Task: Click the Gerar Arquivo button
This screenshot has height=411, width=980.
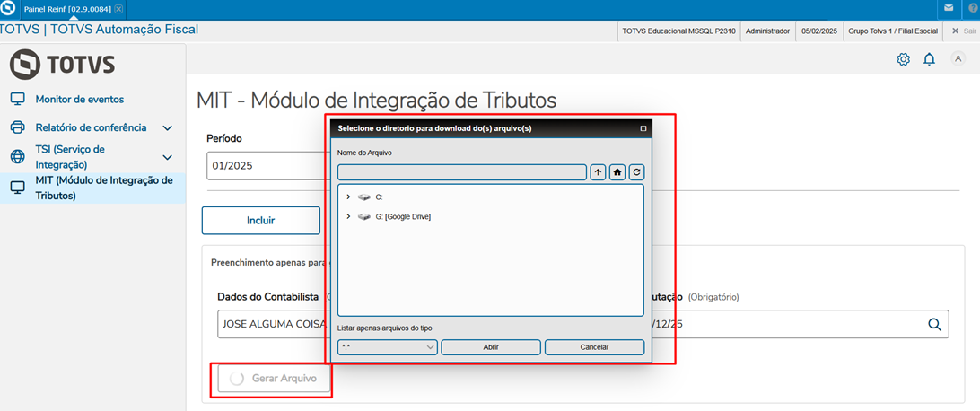Action: coord(274,378)
